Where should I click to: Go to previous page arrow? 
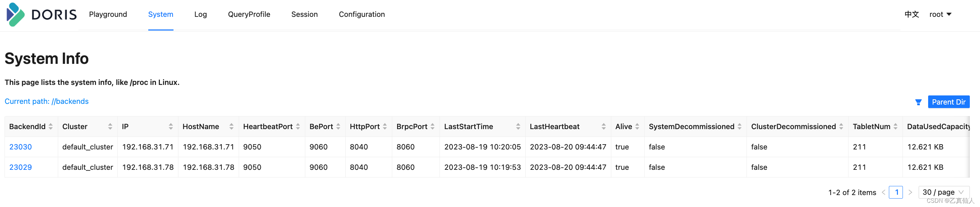click(x=883, y=193)
